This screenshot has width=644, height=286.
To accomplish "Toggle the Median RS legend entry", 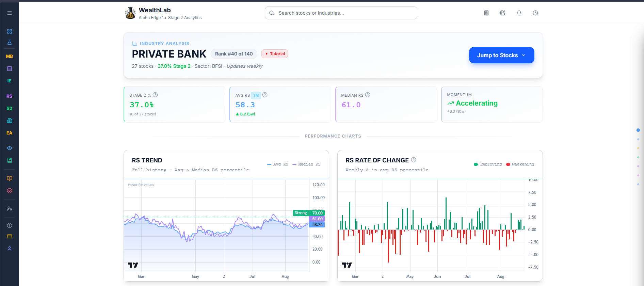I will [x=306, y=164].
